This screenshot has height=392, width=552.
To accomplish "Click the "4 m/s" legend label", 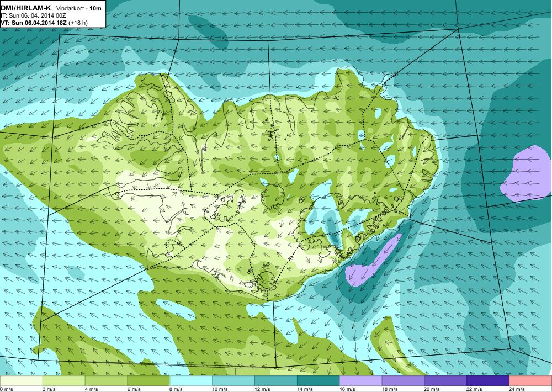I will coord(92,389).
